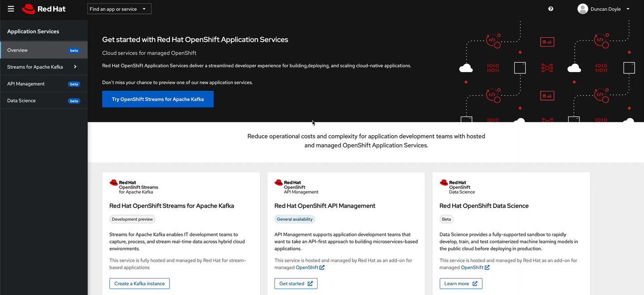This screenshot has height=295, width=644.
Task: Click 'Get started with Red Hat OpenShift Application Services' heading
Action: point(195,39)
